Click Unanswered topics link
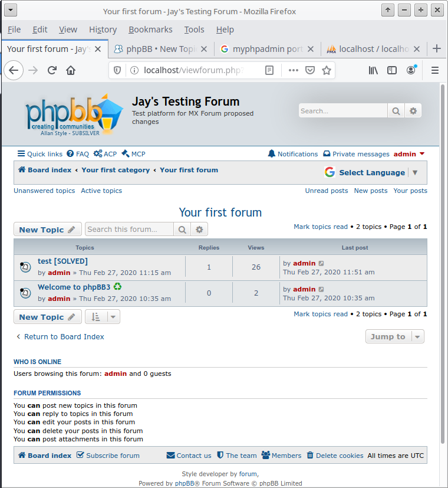This screenshot has height=488, width=448. pyautogui.click(x=44, y=191)
